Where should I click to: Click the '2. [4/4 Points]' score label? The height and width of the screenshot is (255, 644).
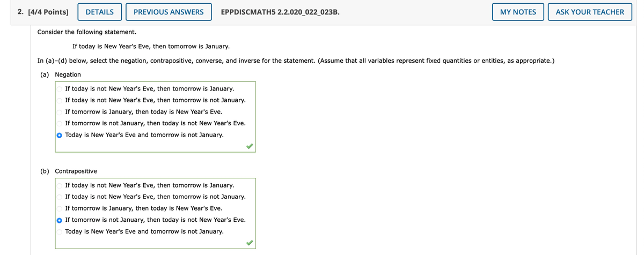point(43,12)
